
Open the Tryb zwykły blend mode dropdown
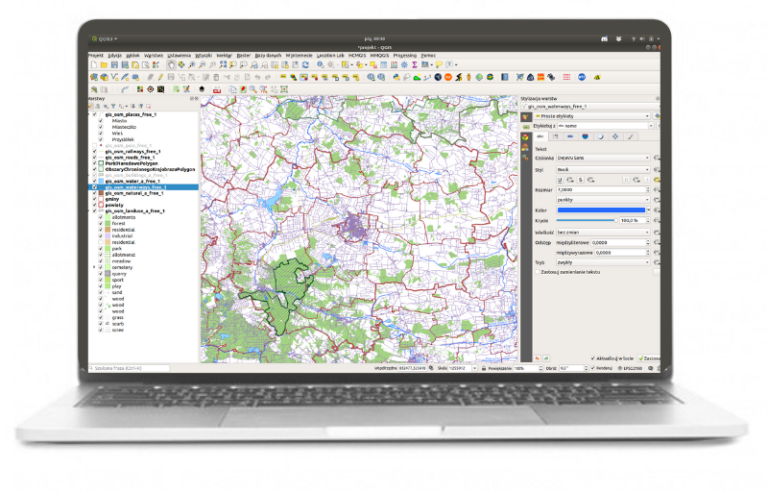[x=603, y=263]
